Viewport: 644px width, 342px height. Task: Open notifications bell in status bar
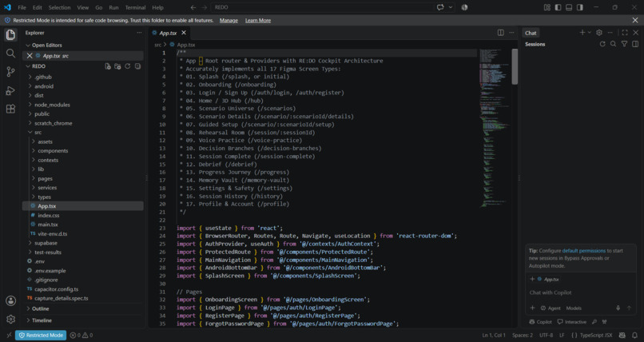(635, 336)
